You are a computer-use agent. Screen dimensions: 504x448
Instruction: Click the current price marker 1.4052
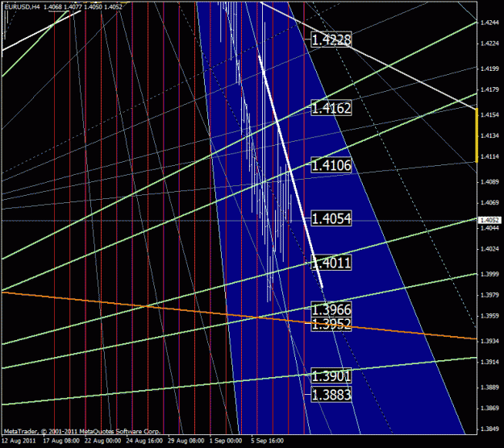489,220
